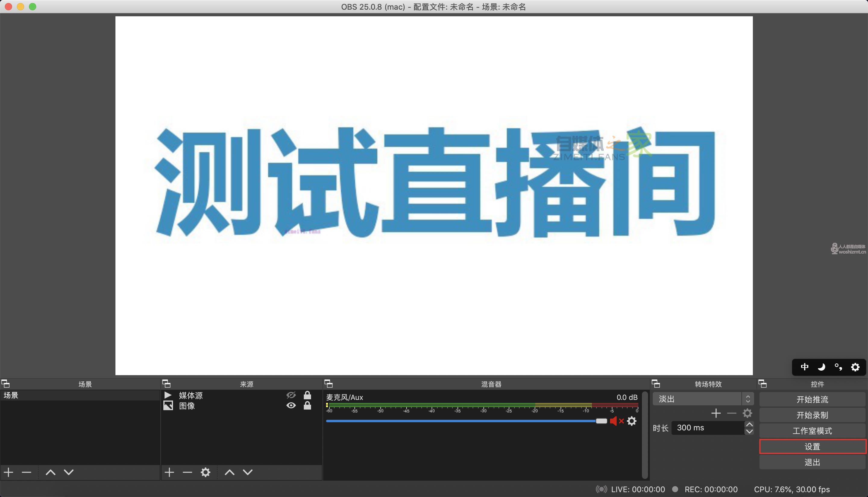
Task: Pop out the 混音器 dock panel
Action: click(328, 384)
